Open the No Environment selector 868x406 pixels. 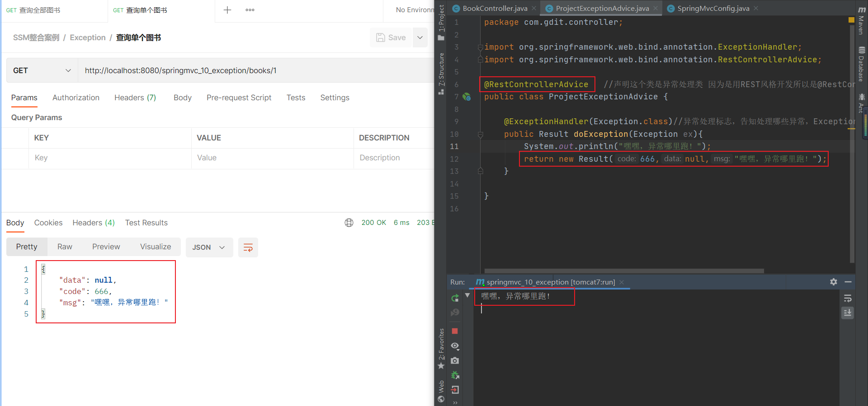(x=415, y=10)
